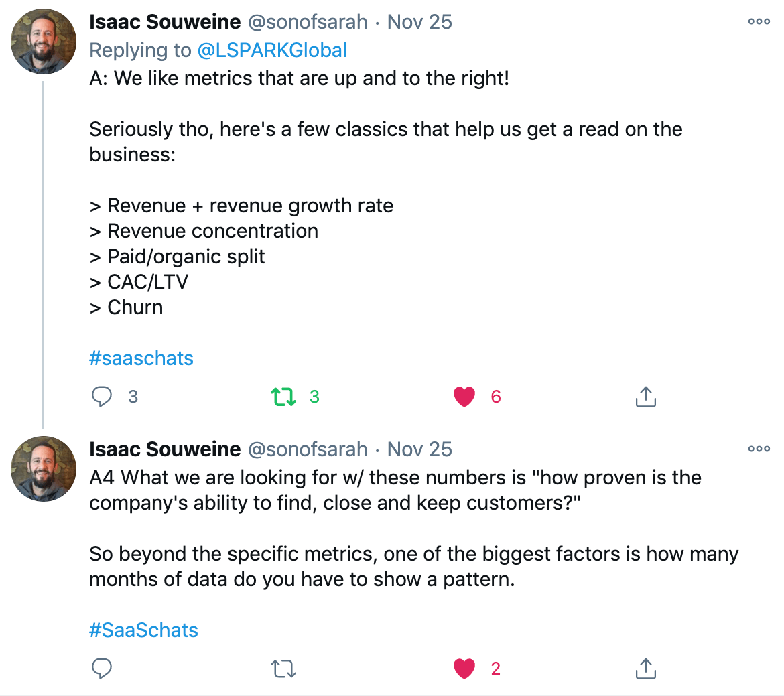Click Isaac Souweine name on first tweet
Image resolution: width=784 pixels, height=696 pixels.
pos(165,22)
